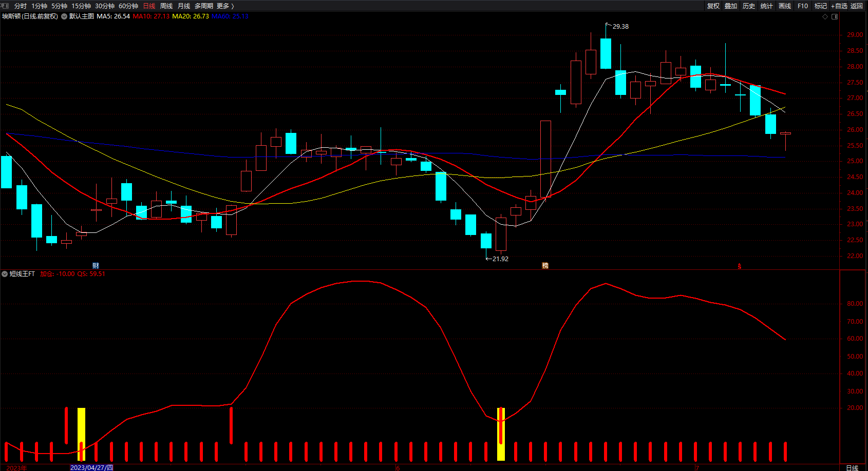Click the 20.00 level on indicator axis
The width and height of the screenshot is (868, 471).
click(855, 408)
